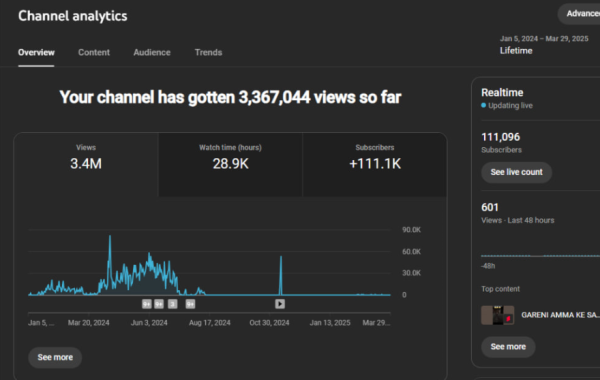Viewport: 600px width, 380px height.
Task: Select the Subscribers metric card
Action: (375, 165)
